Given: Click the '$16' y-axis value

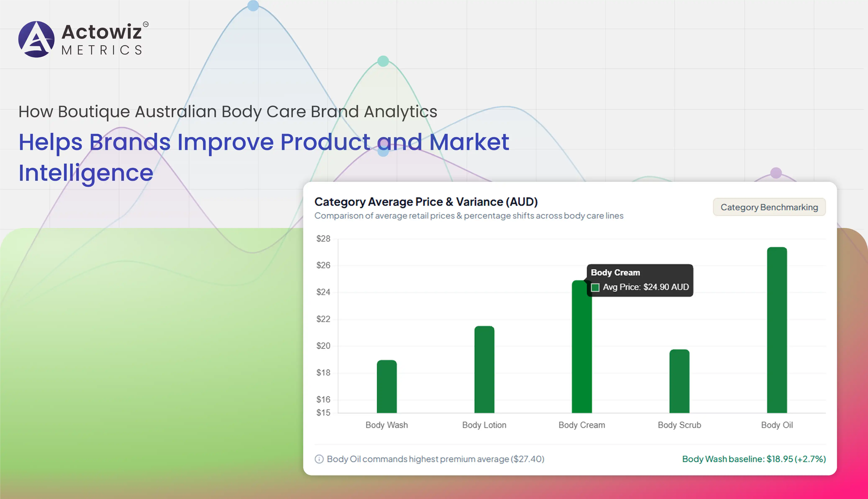Looking at the screenshot, I should [x=323, y=399].
